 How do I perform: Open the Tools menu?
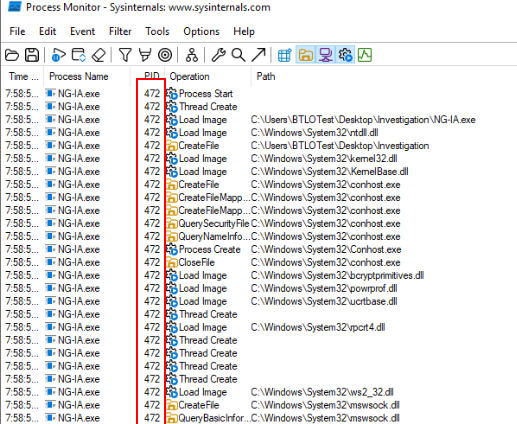click(157, 31)
